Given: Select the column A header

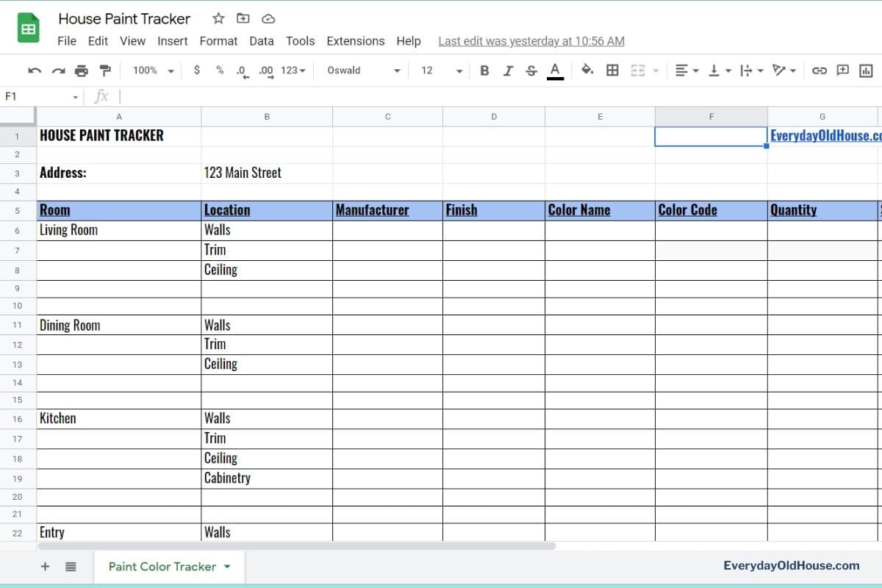Looking at the screenshot, I should click(x=119, y=116).
